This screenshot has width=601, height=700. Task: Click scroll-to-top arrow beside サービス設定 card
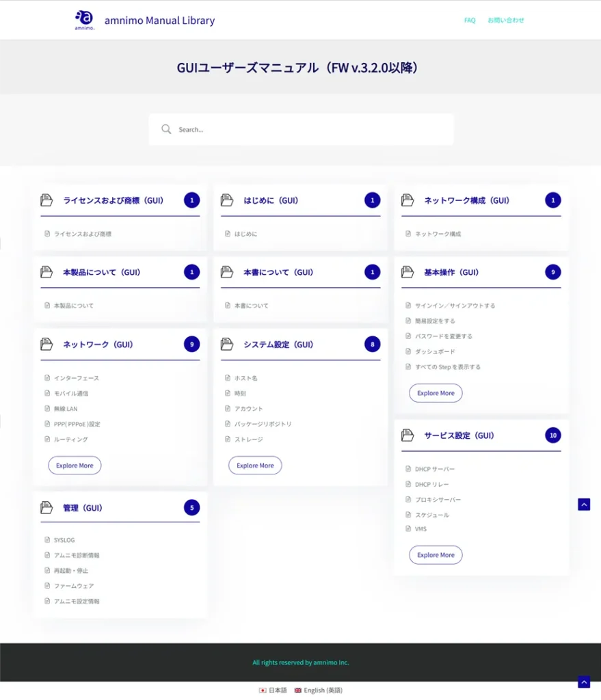(583, 504)
